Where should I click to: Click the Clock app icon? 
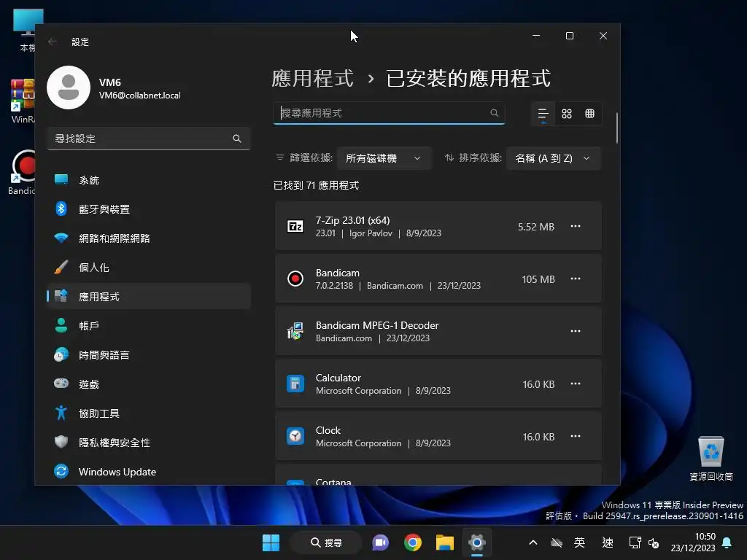(295, 436)
